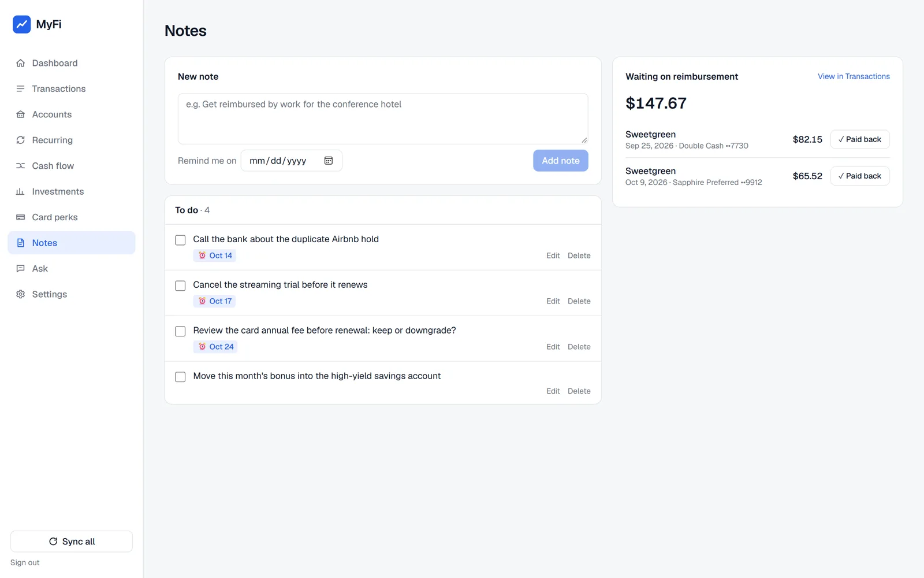Click 'Call the bank about the duplicate Airbnb hold'

[x=286, y=239]
